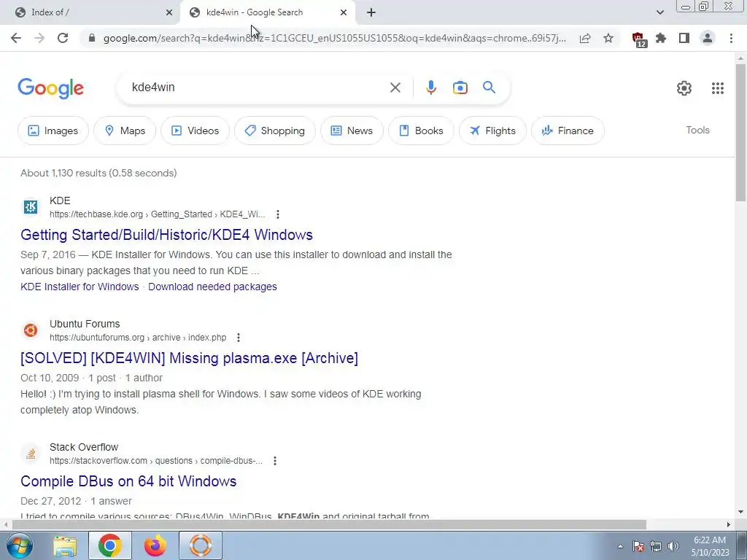Select the kde4win - Google Search tab

(x=267, y=12)
